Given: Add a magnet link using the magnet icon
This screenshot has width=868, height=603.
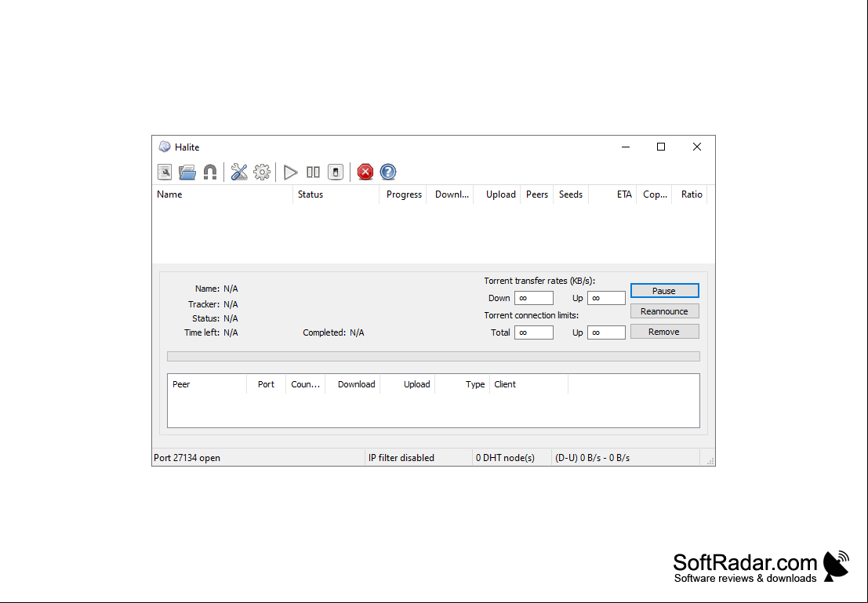Looking at the screenshot, I should pyautogui.click(x=210, y=173).
